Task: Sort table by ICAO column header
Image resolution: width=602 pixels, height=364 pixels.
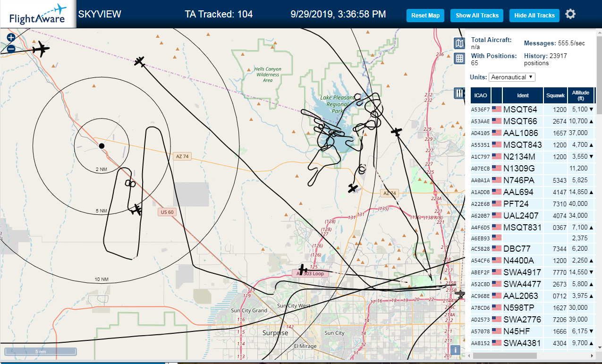Action: click(x=481, y=95)
